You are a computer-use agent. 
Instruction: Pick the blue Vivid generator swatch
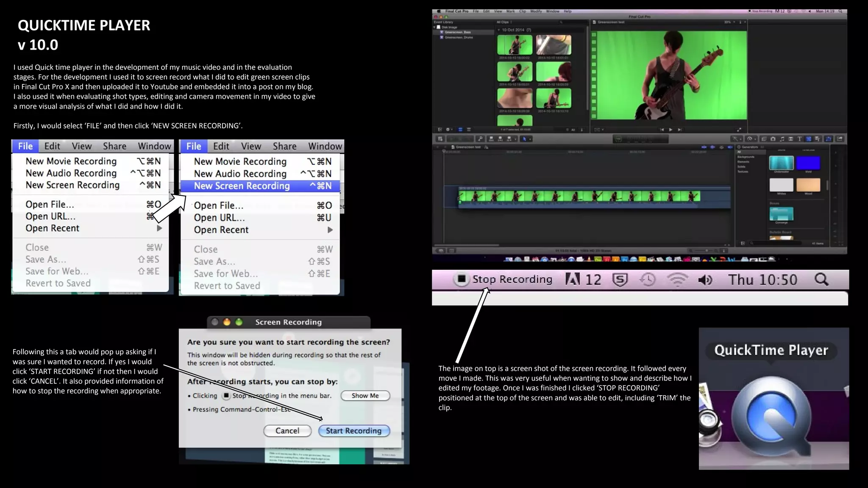(808, 163)
